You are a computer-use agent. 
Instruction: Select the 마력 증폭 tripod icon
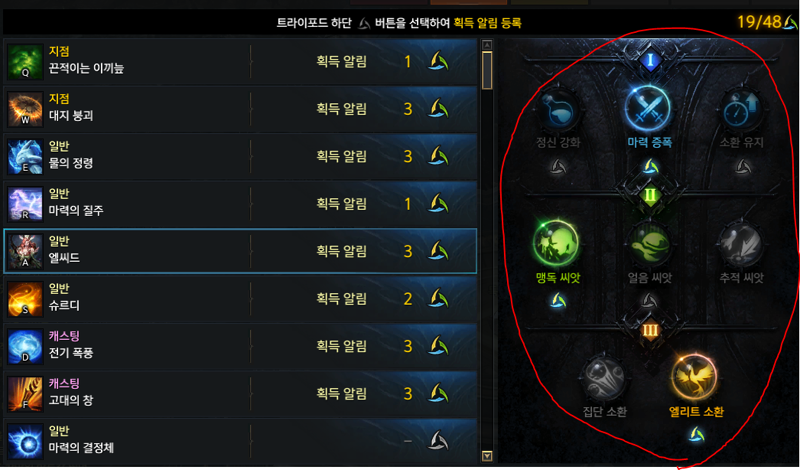[x=648, y=109]
